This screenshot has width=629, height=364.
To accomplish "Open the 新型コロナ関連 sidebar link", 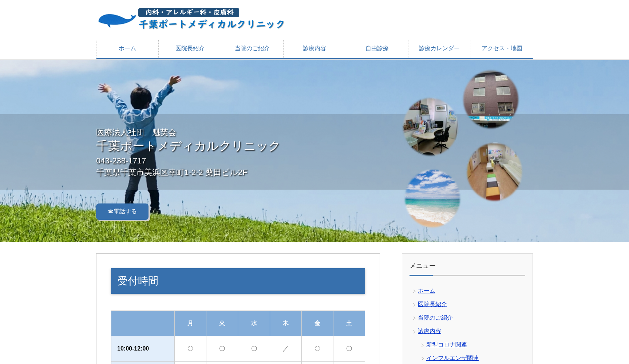I will (447, 344).
